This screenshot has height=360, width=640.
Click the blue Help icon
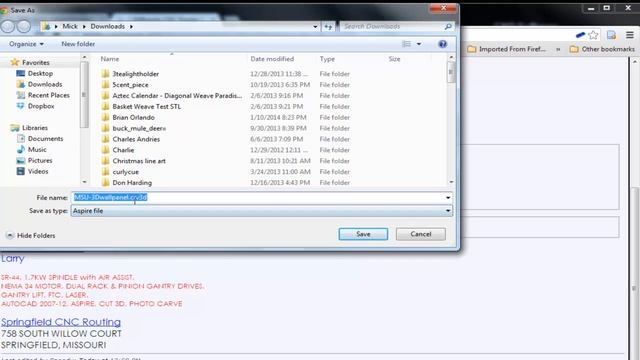coord(442,44)
